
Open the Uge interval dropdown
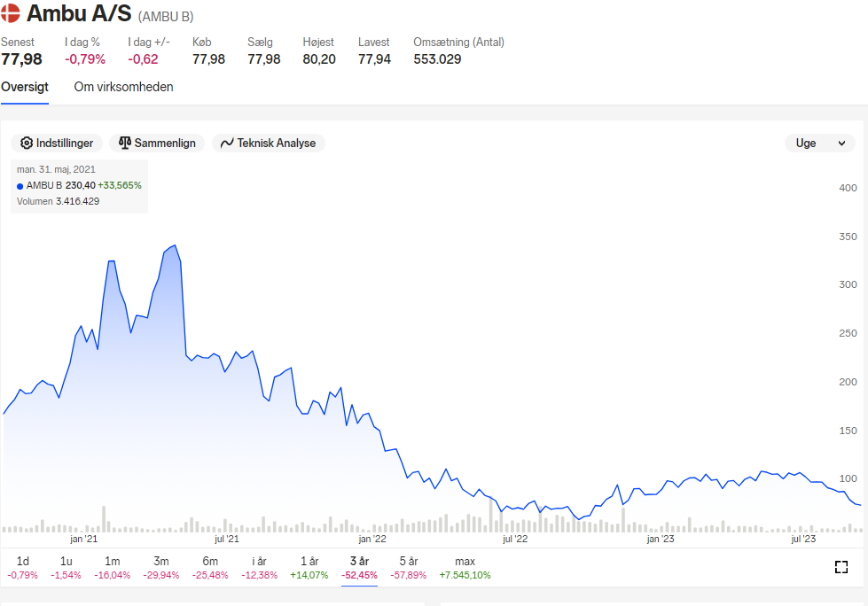(x=820, y=144)
